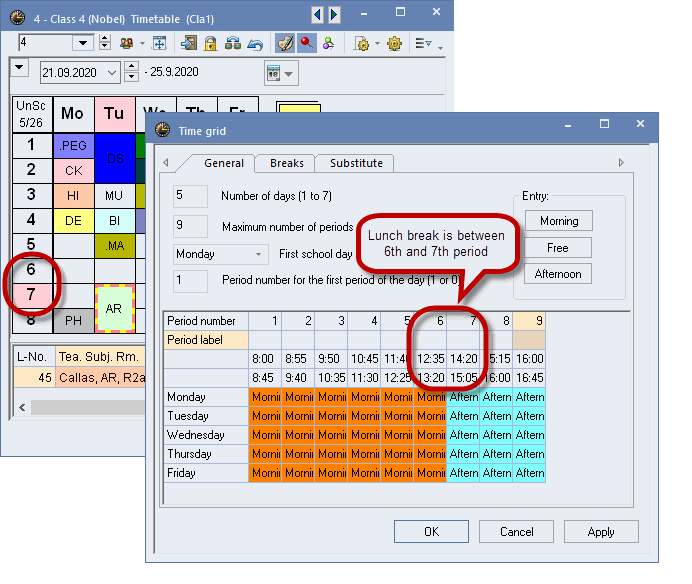Image resolution: width=692 pixels, height=584 pixels.
Task: Open the gear settings icon
Action: point(394,43)
